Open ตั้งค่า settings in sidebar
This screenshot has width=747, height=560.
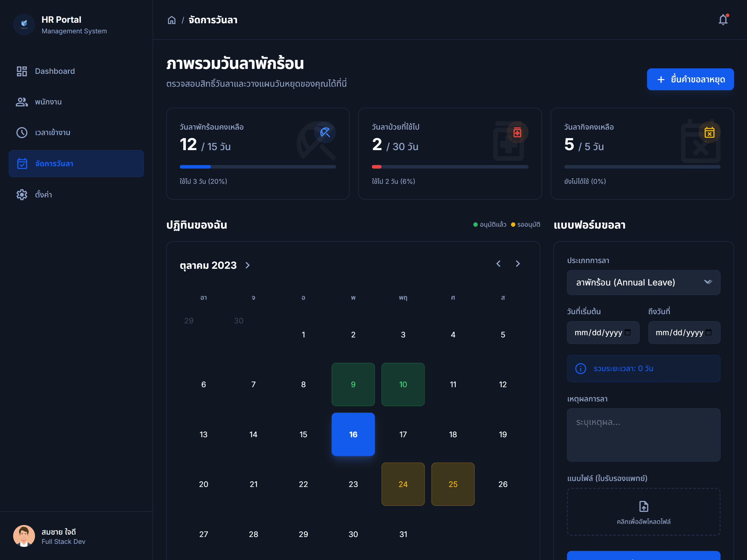43,194
